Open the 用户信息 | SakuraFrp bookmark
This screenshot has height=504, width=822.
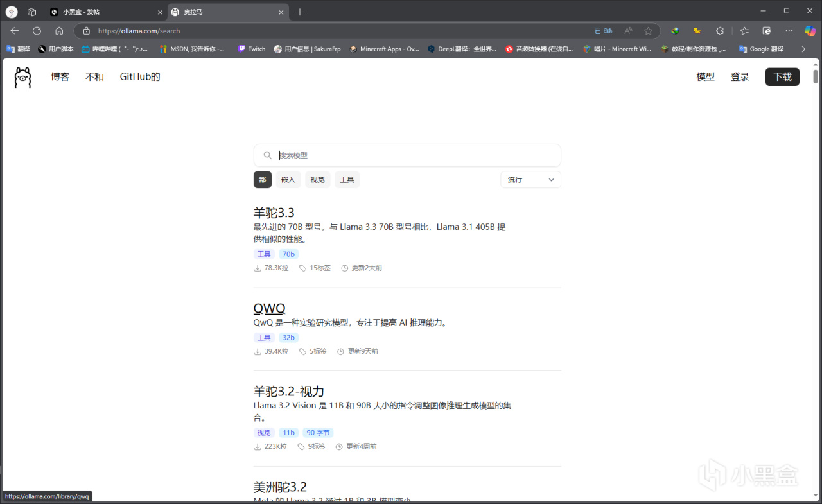[x=307, y=49]
